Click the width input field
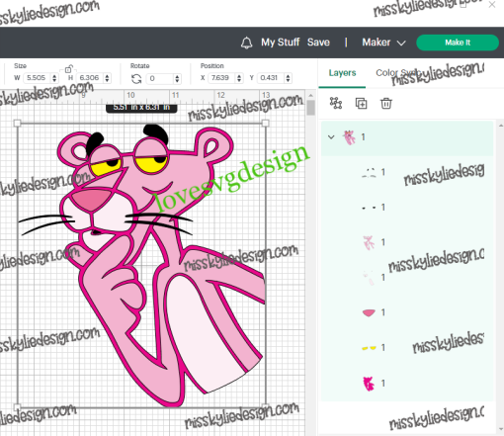 pos(37,78)
